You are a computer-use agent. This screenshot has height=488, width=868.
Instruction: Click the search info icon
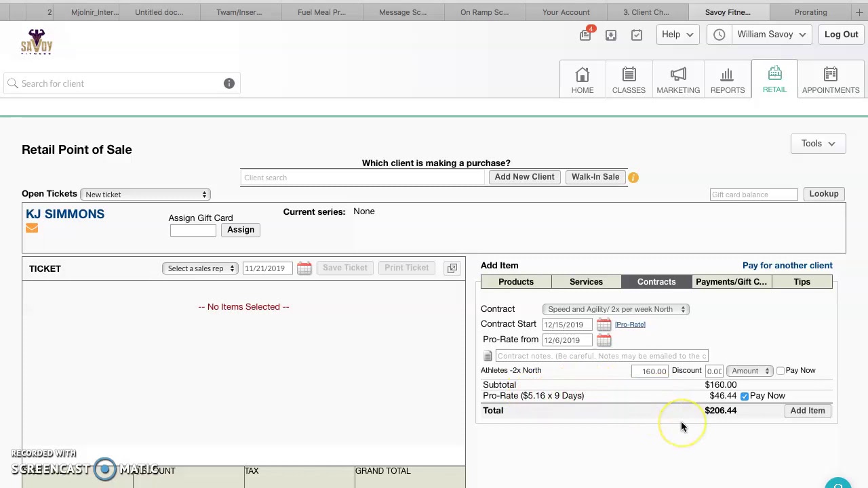229,83
